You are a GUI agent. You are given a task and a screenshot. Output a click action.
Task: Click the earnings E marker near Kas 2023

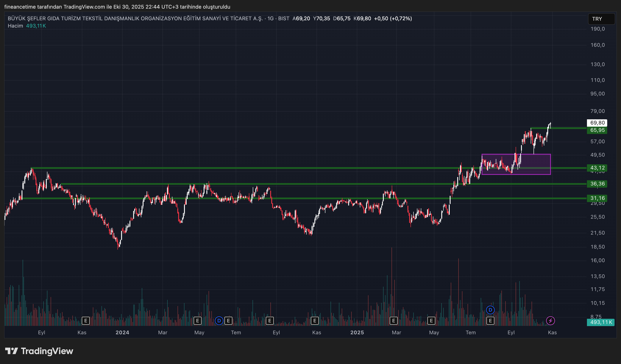(x=86, y=321)
